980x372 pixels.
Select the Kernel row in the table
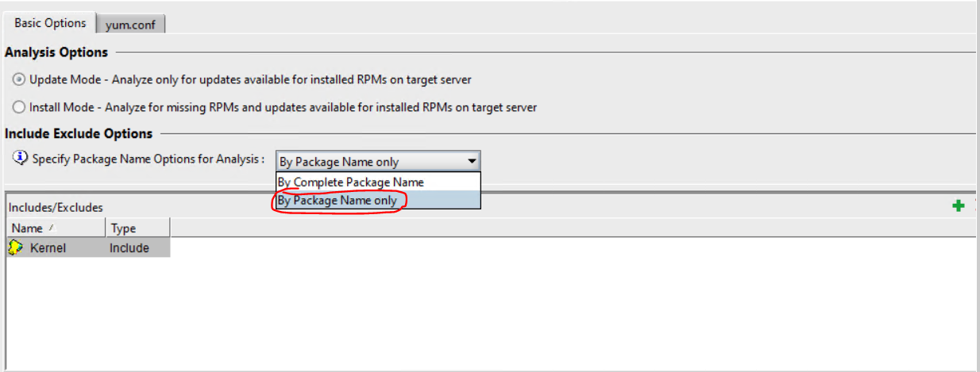point(48,248)
